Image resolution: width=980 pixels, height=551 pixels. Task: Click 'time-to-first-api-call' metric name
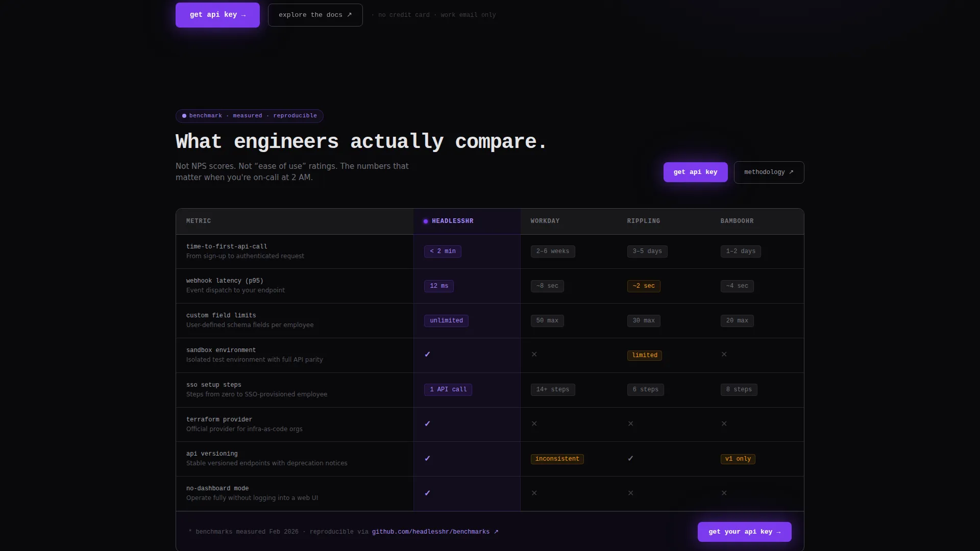[x=227, y=246]
